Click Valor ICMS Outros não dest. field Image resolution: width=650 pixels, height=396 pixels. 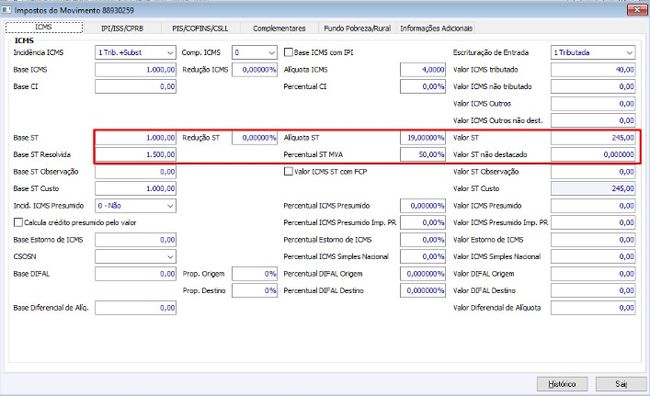(593, 121)
